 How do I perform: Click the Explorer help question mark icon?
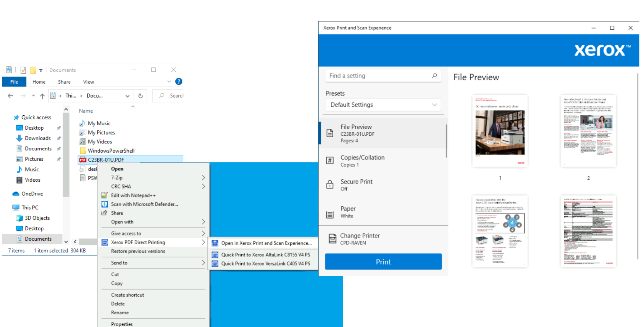coord(179,81)
